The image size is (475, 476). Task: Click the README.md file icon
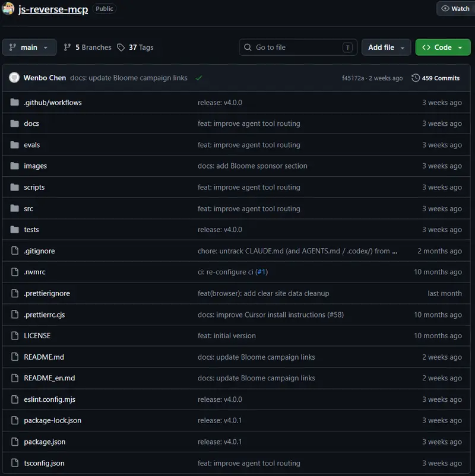coord(15,357)
